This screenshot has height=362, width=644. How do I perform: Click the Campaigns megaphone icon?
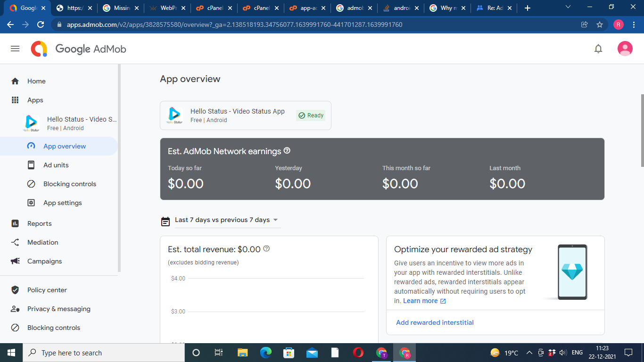(x=15, y=261)
